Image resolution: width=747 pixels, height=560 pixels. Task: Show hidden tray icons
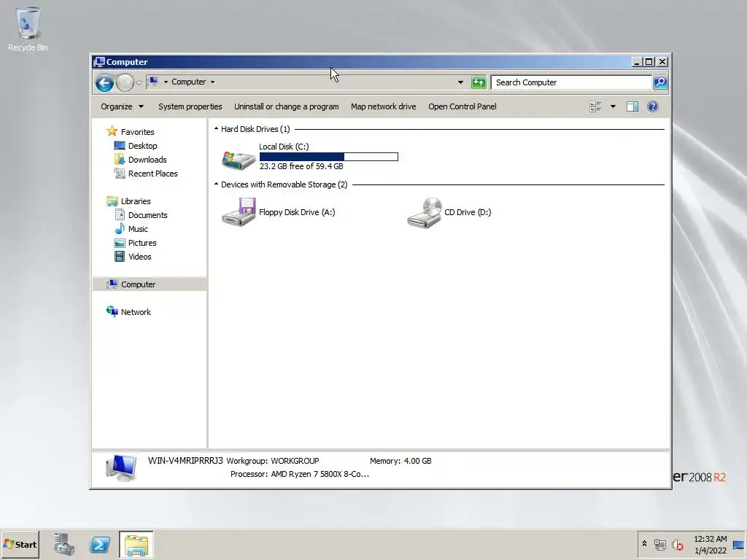click(644, 544)
